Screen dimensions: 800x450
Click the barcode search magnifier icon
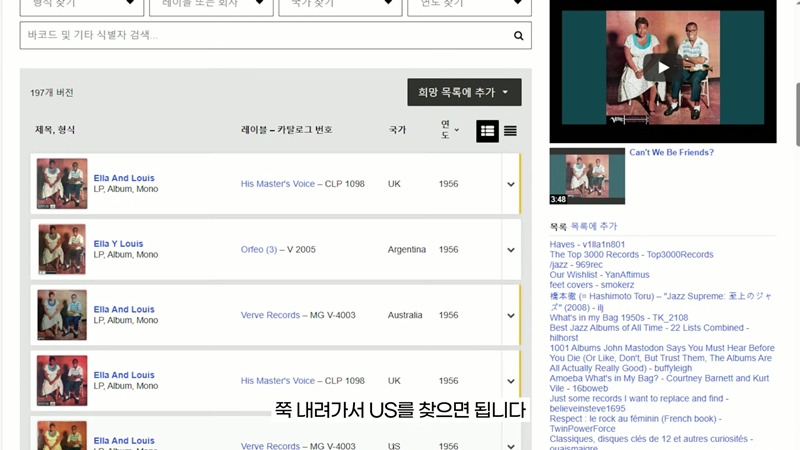click(x=518, y=35)
